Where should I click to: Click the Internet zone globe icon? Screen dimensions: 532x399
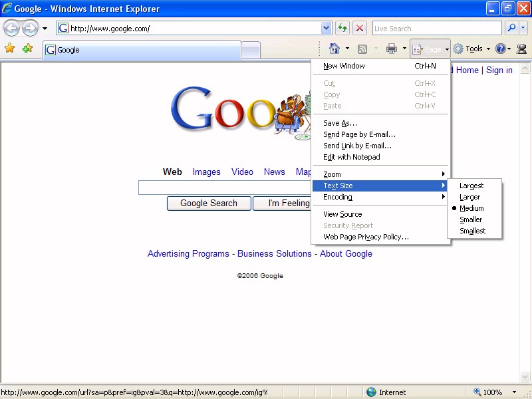[372, 392]
